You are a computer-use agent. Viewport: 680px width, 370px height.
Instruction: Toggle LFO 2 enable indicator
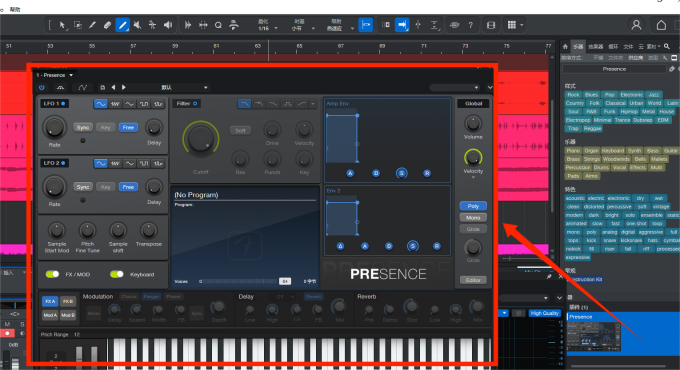[63, 163]
